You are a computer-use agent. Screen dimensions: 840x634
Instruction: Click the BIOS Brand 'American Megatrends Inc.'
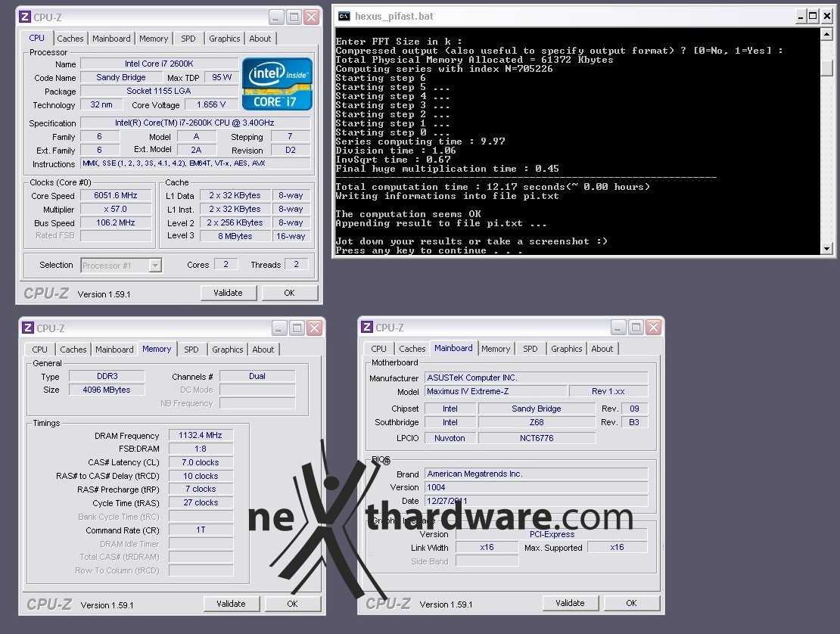(x=537, y=474)
